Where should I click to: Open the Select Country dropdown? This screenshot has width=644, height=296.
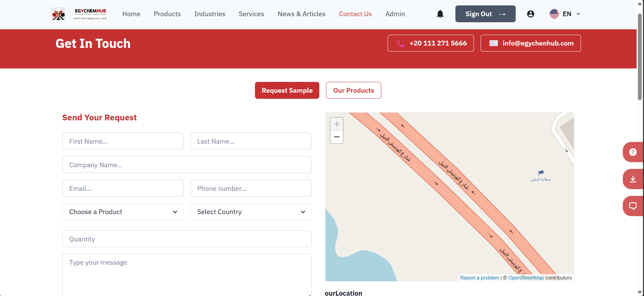(251, 212)
